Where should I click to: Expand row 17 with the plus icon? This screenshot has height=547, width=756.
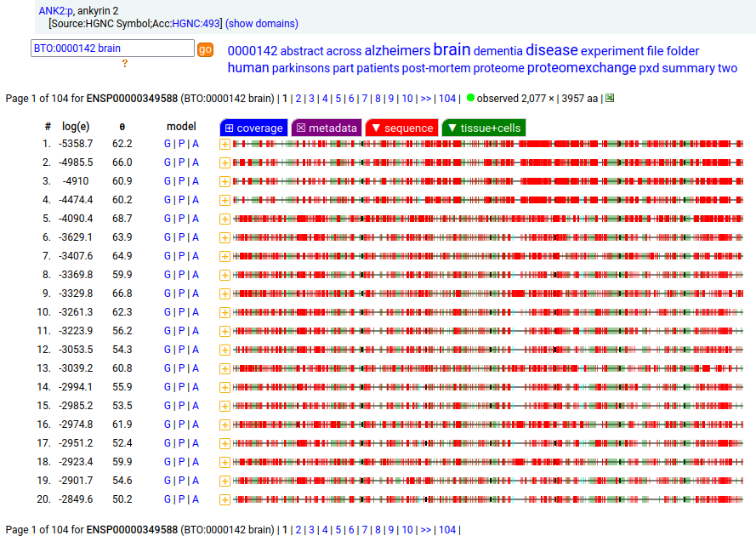[x=225, y=444]
